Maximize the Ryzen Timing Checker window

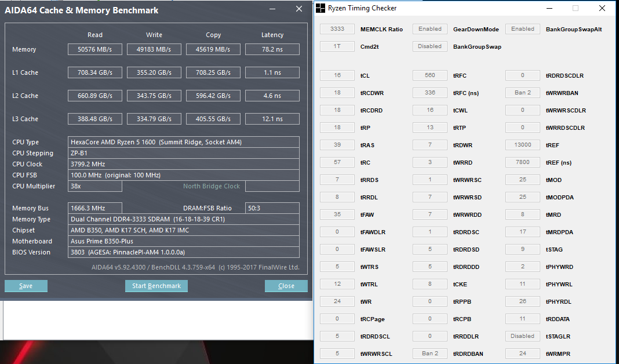576,8
